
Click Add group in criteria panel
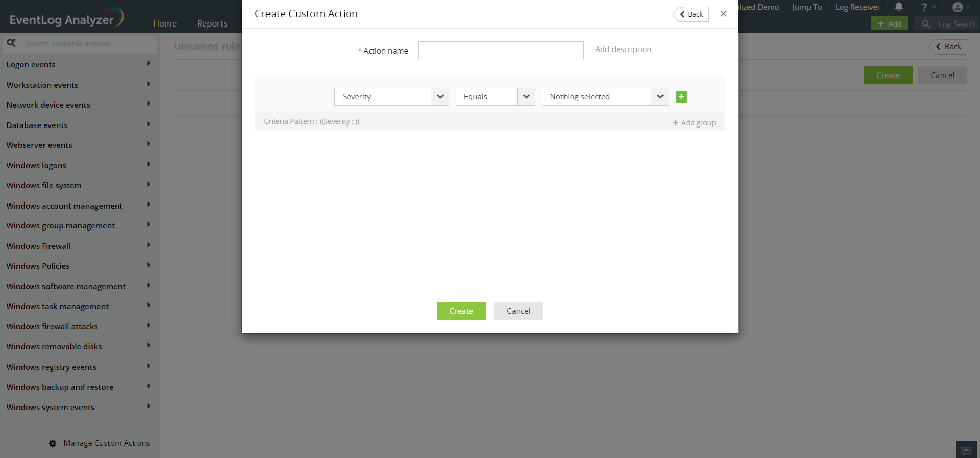tap(694, 123)
